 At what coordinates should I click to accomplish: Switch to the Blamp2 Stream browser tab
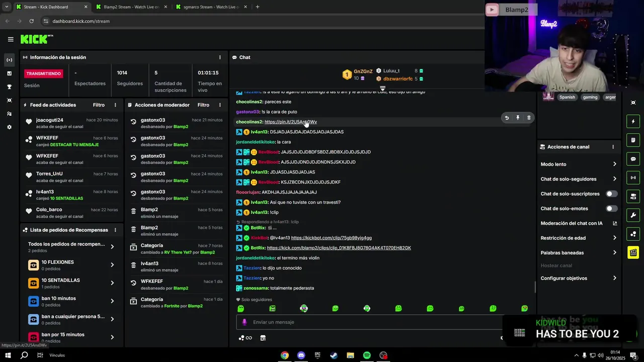click(x=131, y=7)
